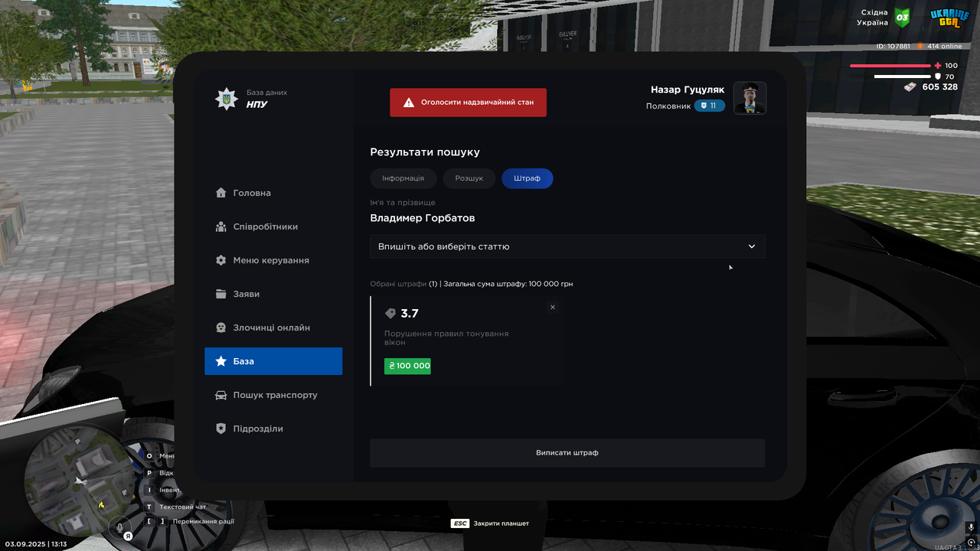Open the article selection combo box
Viewport: 980px width, 551px height.
567,246
